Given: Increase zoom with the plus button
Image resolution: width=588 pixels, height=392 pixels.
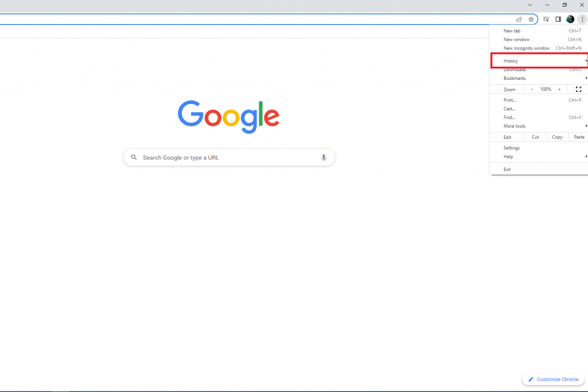Looking at the screenshot, I should (559, 89).
